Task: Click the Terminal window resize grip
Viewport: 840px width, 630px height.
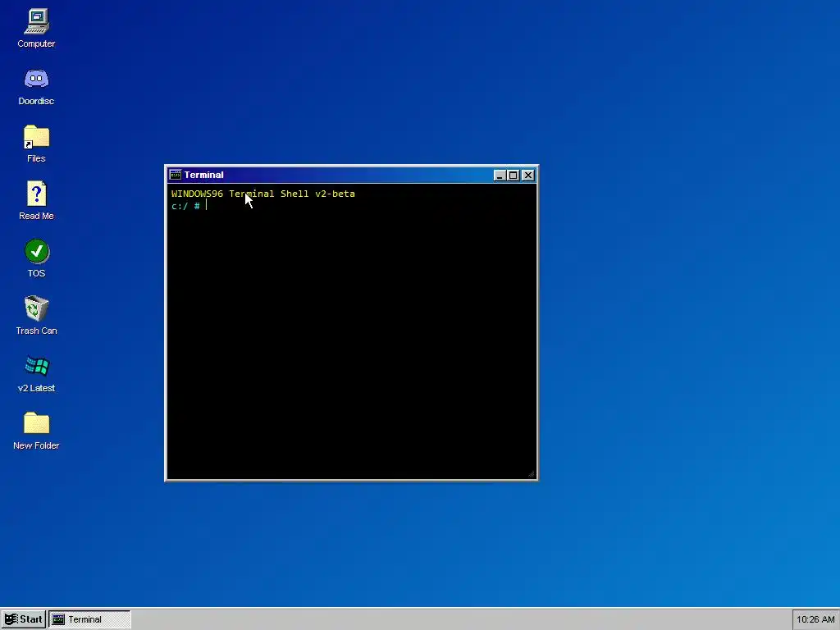Action: click(x=532, y=473)
